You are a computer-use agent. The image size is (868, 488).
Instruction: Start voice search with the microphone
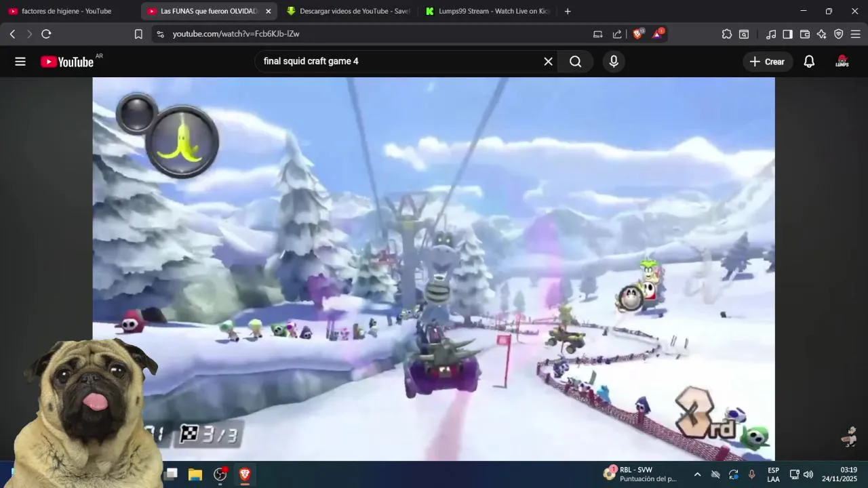pyautogui.click(x=614, y=62)
